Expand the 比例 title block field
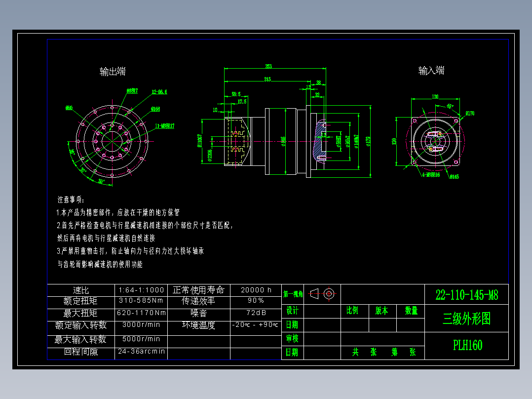The height and width of the screenshot is (399, 532). point(352,310)
